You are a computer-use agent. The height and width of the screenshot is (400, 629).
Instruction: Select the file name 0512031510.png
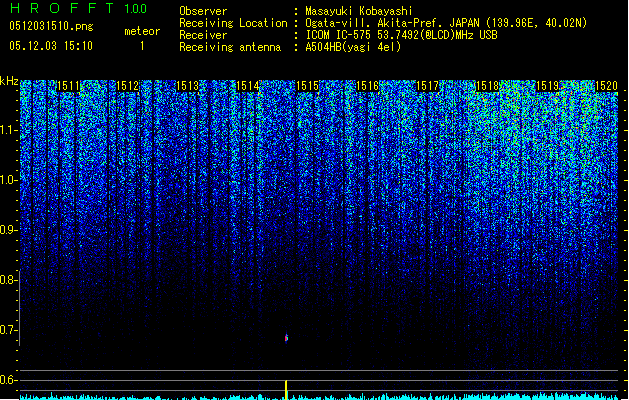point(51,26)
